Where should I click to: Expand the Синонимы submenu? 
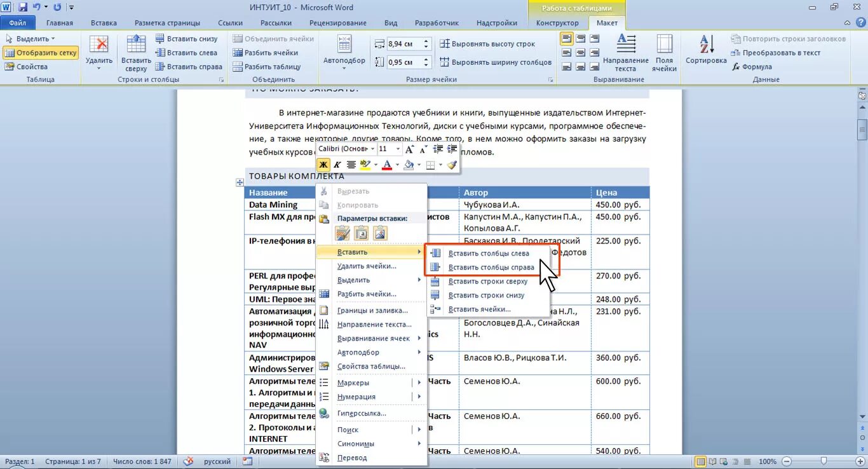coord(371,444)
